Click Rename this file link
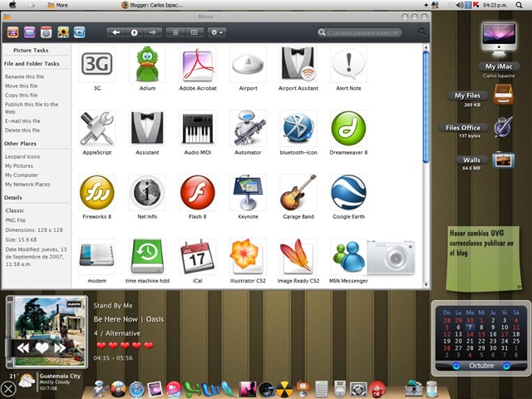 tap(24, 76)
